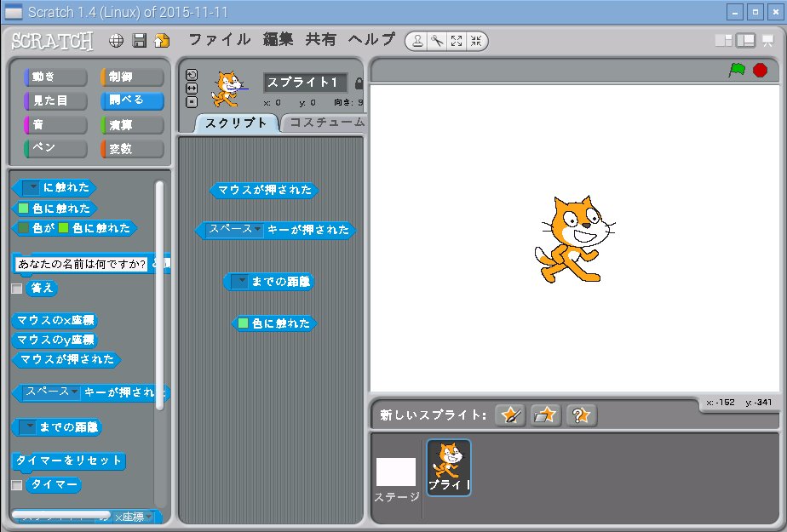Viewport: 787px width, 532px height.
Task: Click dark green swatch on 色が block
Action: coord(23,228)
